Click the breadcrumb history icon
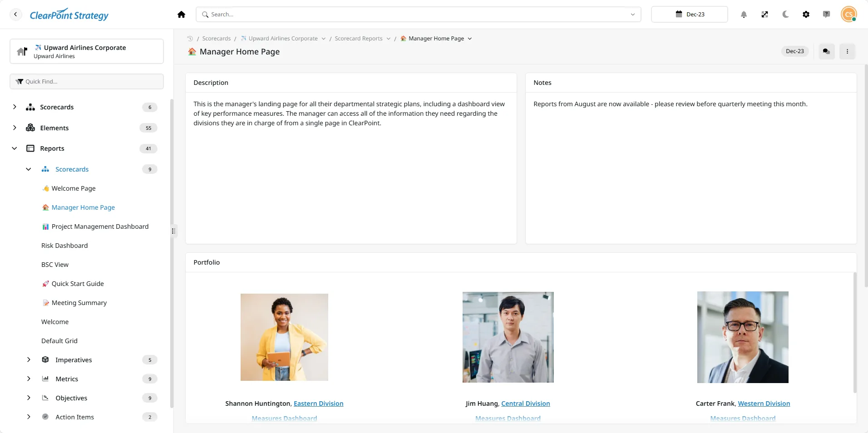 click(190, 39)
